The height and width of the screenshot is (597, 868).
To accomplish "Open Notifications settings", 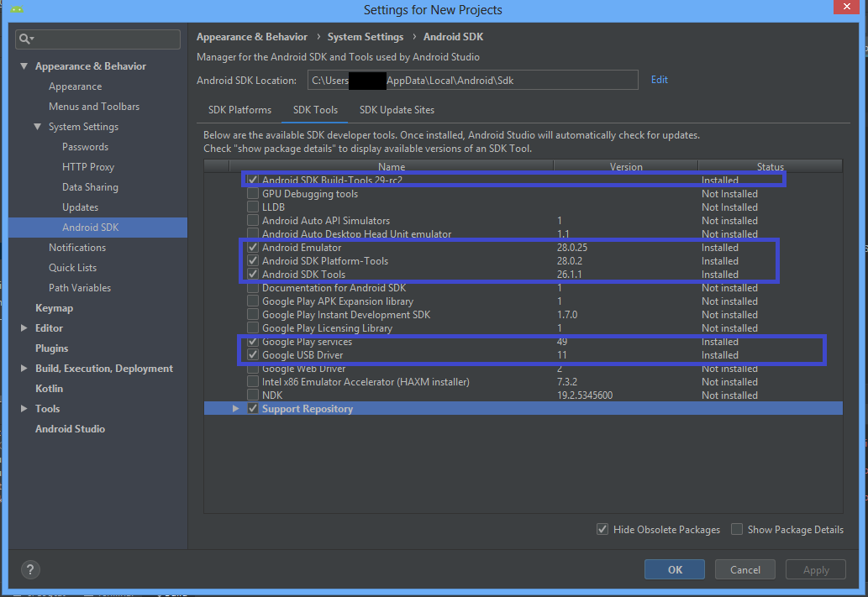I will [x=77, y=248].
